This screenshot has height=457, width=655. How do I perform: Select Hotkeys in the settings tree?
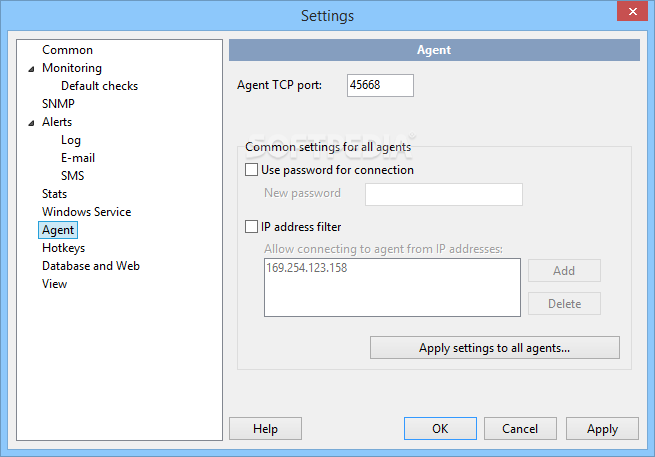[63, 248]
